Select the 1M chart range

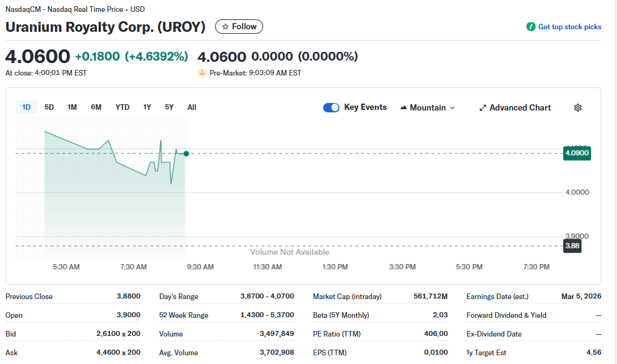coord(73,107)
